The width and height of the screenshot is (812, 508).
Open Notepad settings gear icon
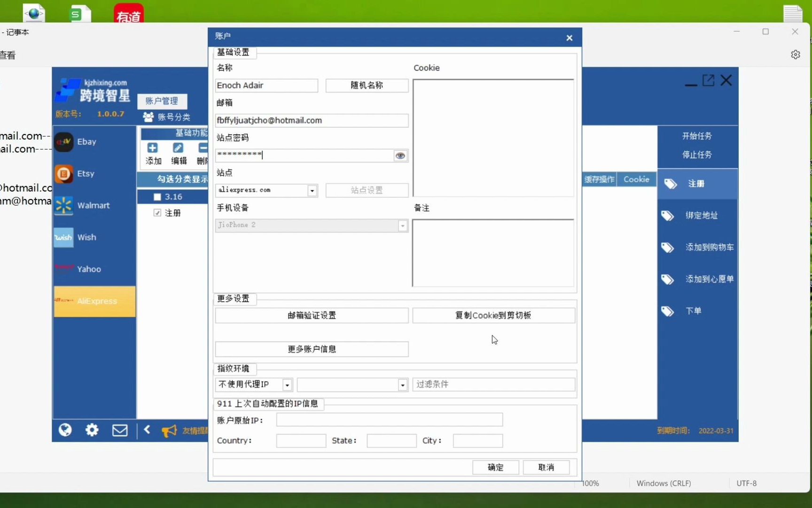tap(796, 55)
